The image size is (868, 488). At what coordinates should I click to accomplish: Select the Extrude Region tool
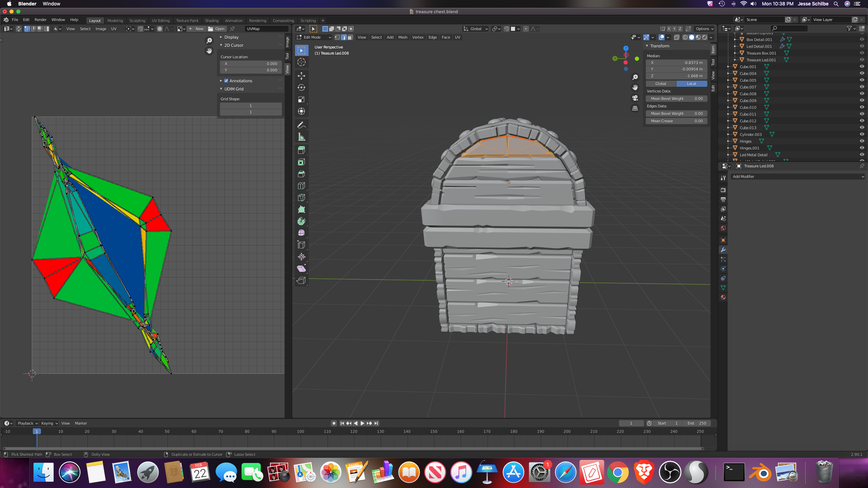pos(301,150)
